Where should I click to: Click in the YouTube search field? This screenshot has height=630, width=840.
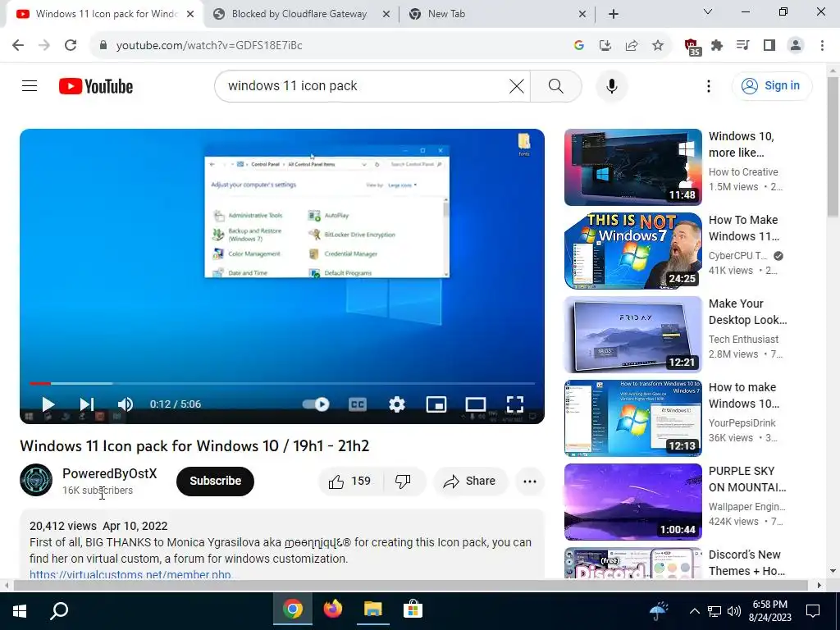click(x=364, y=85)
